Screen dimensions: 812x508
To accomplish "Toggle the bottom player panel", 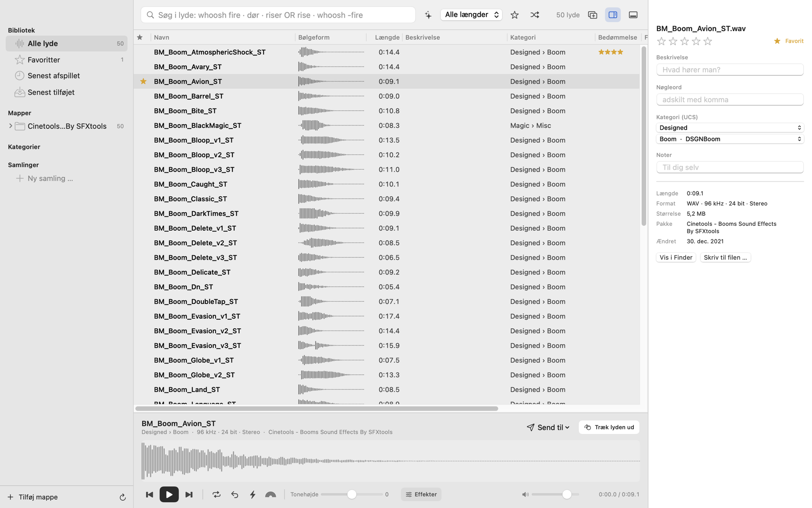I will click(x=633, y=15).
